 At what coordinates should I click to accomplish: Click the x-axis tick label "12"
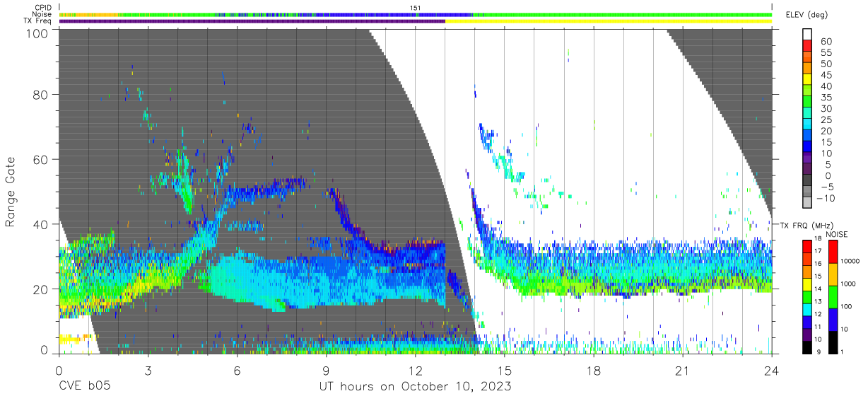(416, 371)
